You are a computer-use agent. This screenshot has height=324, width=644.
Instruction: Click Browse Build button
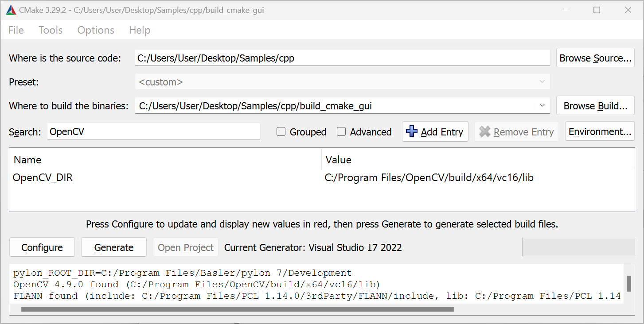pyautogui.click(x=595, y=106)
